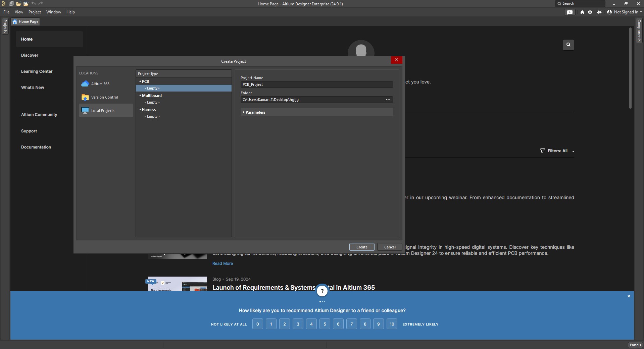Close the Create Project dialog
Viewport: 644px width, 349px height.
click(396, 60)
